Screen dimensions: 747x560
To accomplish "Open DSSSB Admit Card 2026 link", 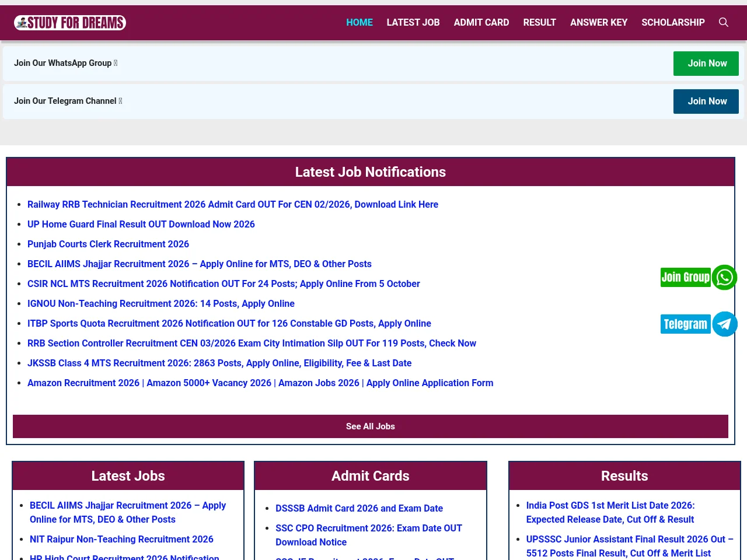I will point(359,509).
